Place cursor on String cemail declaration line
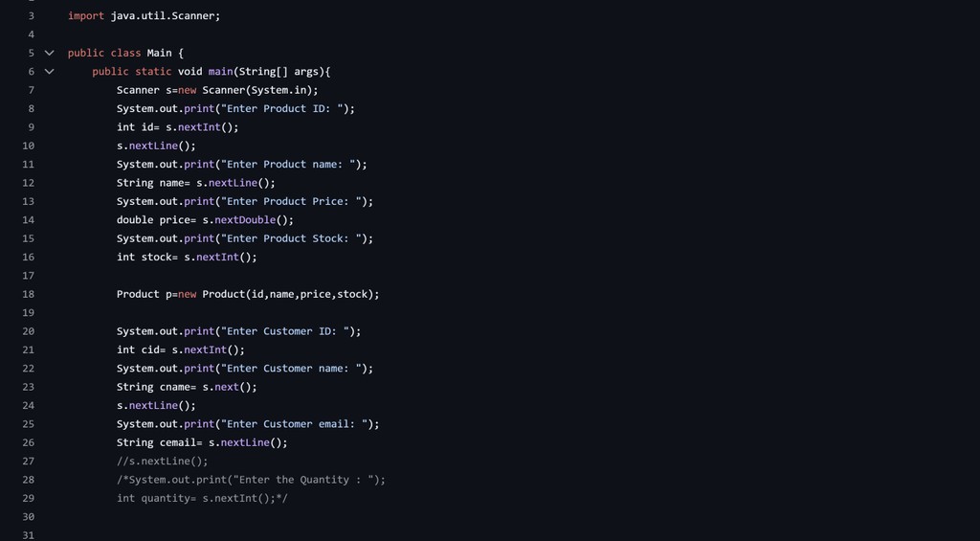This screenshot has height=541, width=980. (x=202, y=442)
